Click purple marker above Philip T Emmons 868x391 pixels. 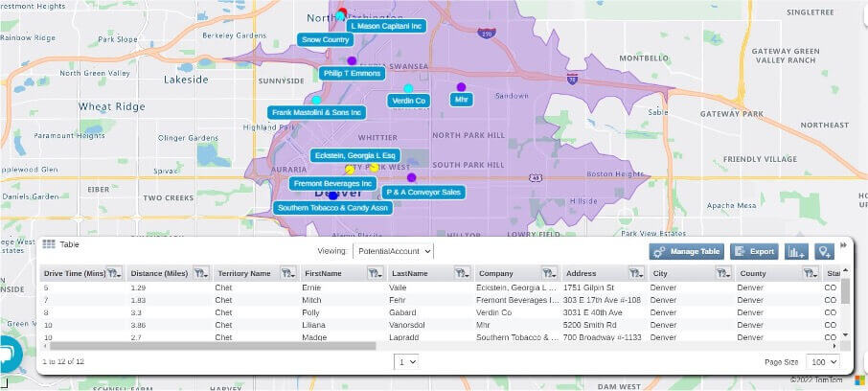pos(352,60)
